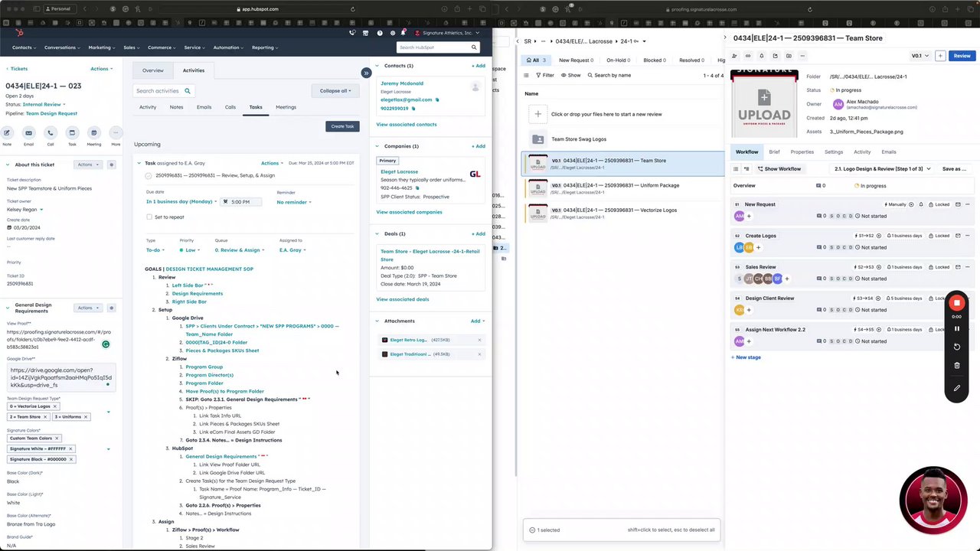The height and width of the screenshot is (551, 980).
Task: Open 2.1. Logo Design & Review workflow dropdown
Action: point(883,169)
